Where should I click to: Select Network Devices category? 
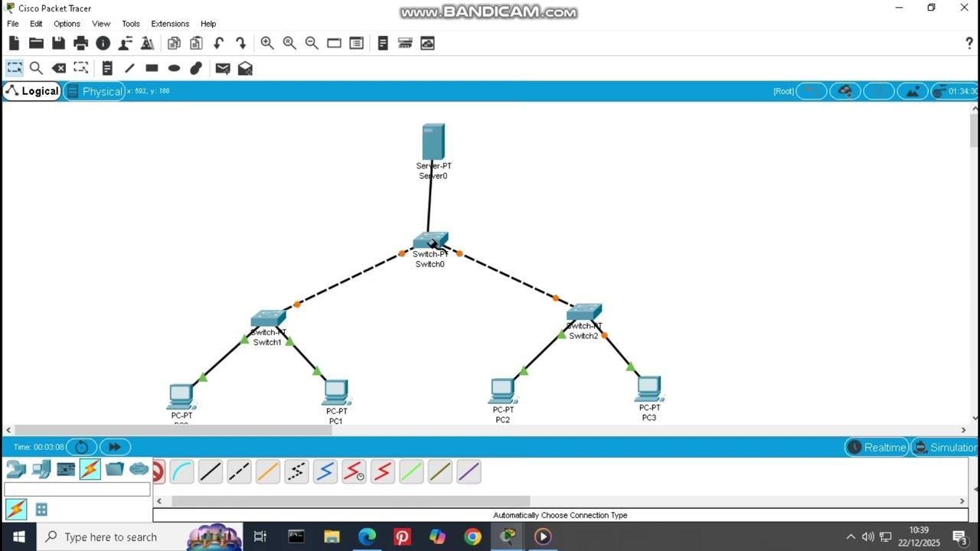click(x=16, y=469)
